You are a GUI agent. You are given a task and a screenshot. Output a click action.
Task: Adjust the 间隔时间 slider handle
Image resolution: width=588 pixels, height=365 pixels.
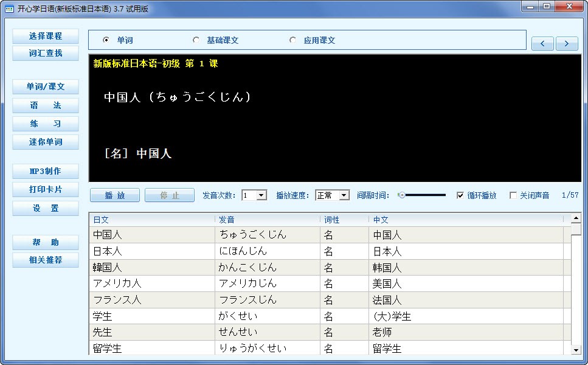[x=401, y=195]
